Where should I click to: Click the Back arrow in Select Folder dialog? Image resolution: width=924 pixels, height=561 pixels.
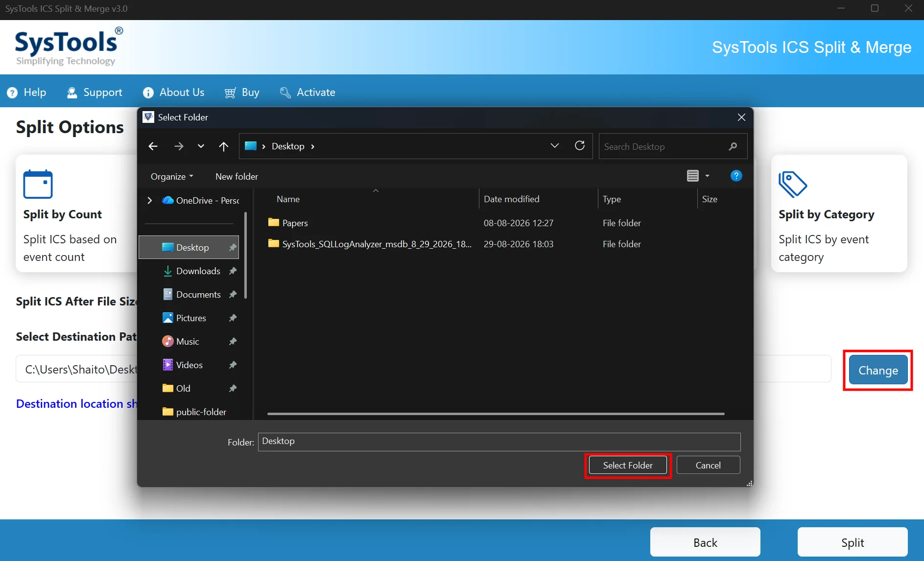(x=153, y=146)
